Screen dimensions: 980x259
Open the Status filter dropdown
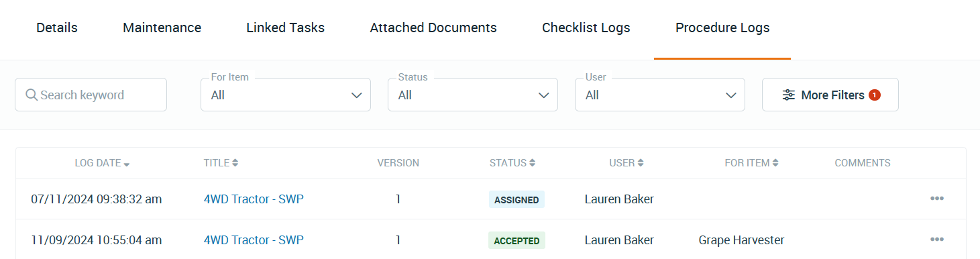(x=473, y=95)
